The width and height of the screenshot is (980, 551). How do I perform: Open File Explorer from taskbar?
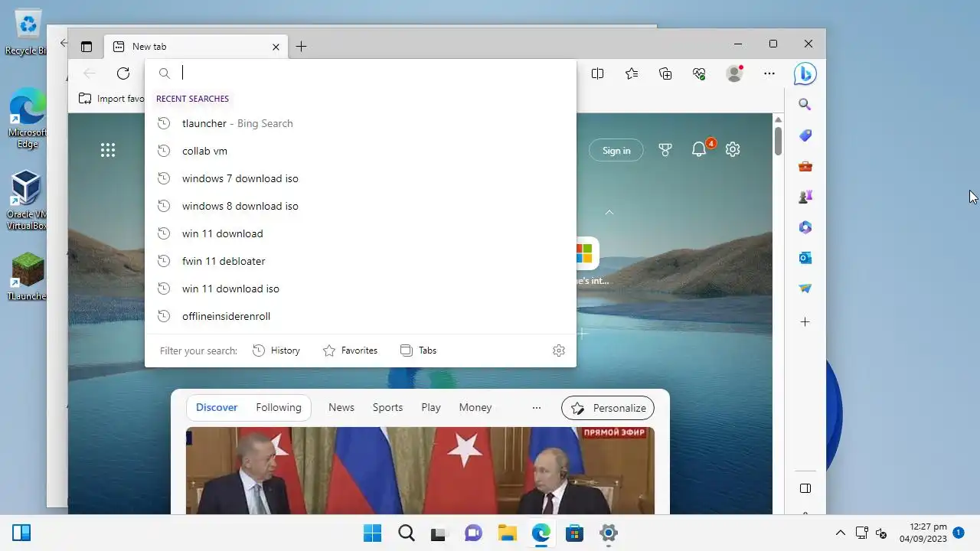(507, 533)
